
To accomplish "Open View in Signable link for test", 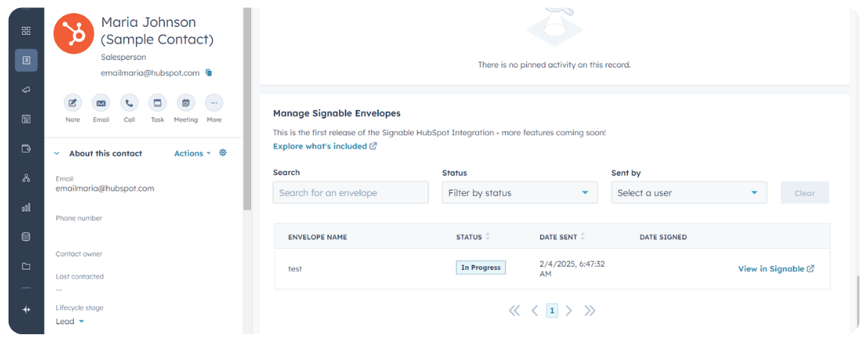I will tap(776, 268).
